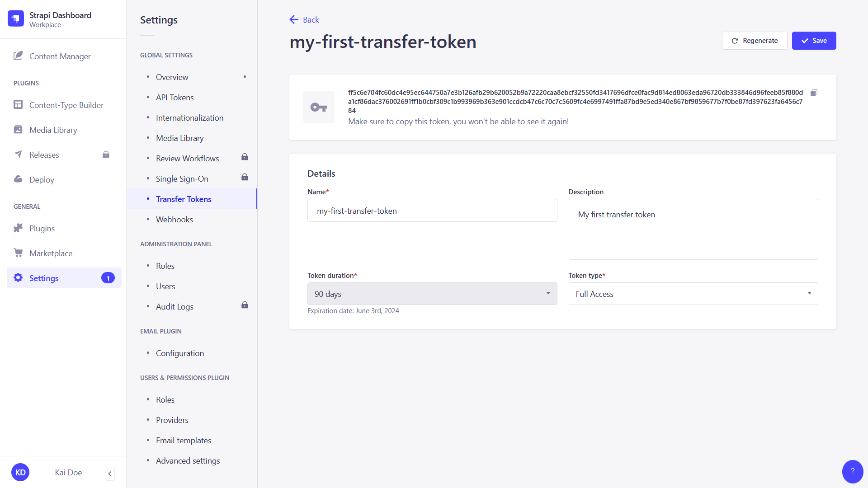
Task: Click the copy icon next to token string
Action: (x=813, y=93)
